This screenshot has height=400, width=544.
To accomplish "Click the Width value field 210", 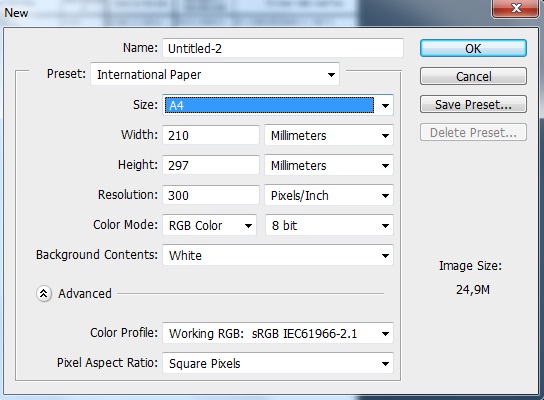I will point(211,135).
